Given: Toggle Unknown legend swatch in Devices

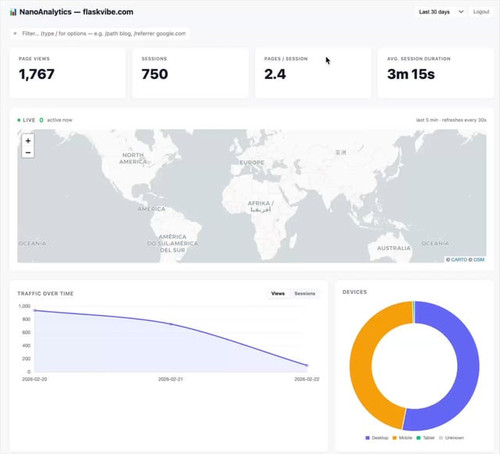Looking at the screenshot, I should pyautogui.click(x=441, y=438).
